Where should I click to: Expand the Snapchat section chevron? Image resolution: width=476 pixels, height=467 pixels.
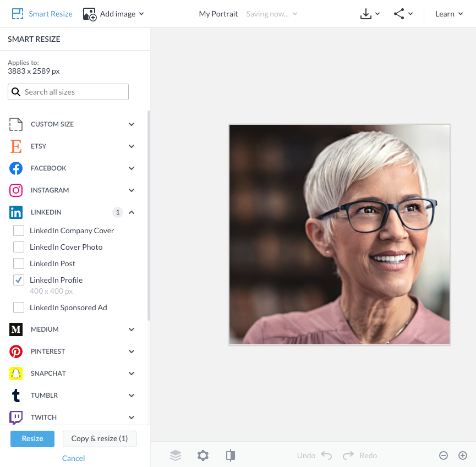(132, 373)
